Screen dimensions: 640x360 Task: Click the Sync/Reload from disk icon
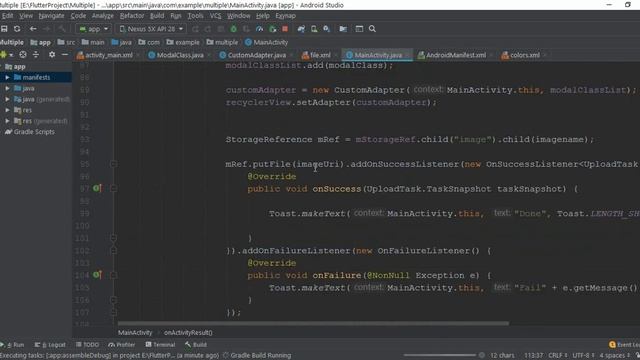point(17,29)
